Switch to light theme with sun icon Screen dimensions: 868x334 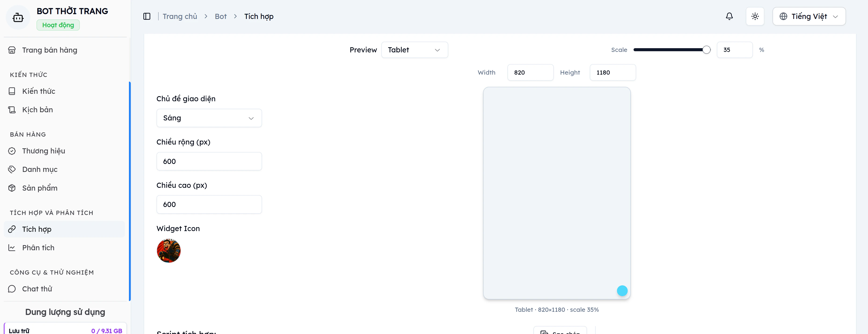(755, 16)
